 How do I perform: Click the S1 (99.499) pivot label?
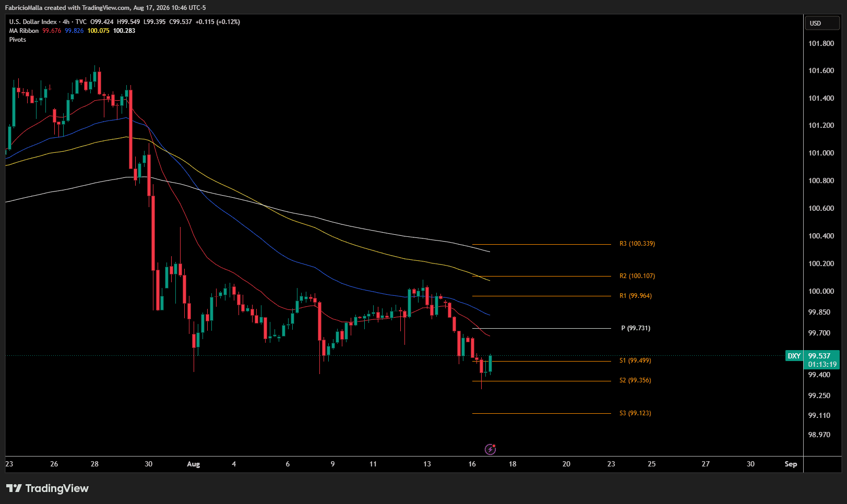[x=635, y=361]
